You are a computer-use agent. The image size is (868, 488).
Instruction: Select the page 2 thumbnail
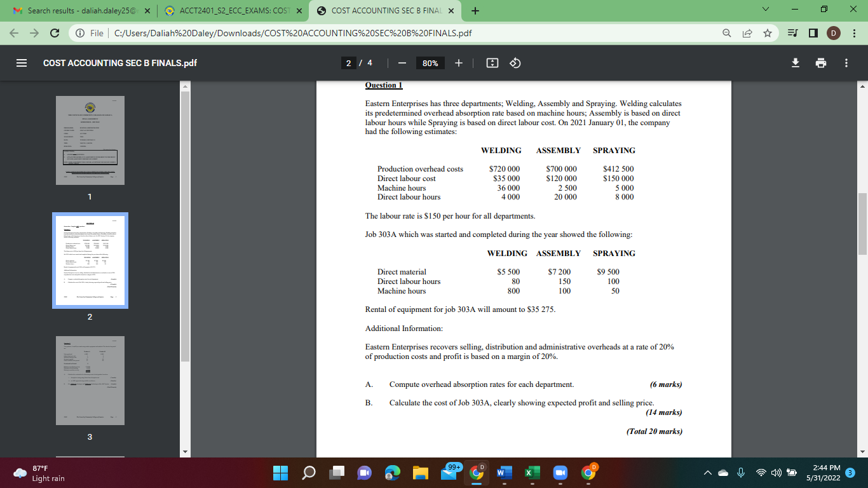point(90,261)
